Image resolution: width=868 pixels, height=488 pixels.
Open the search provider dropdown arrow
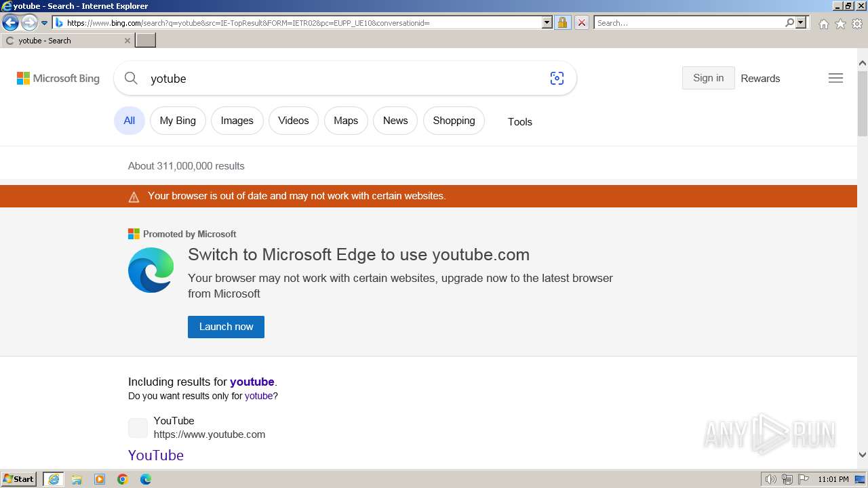tap(801, 23)
